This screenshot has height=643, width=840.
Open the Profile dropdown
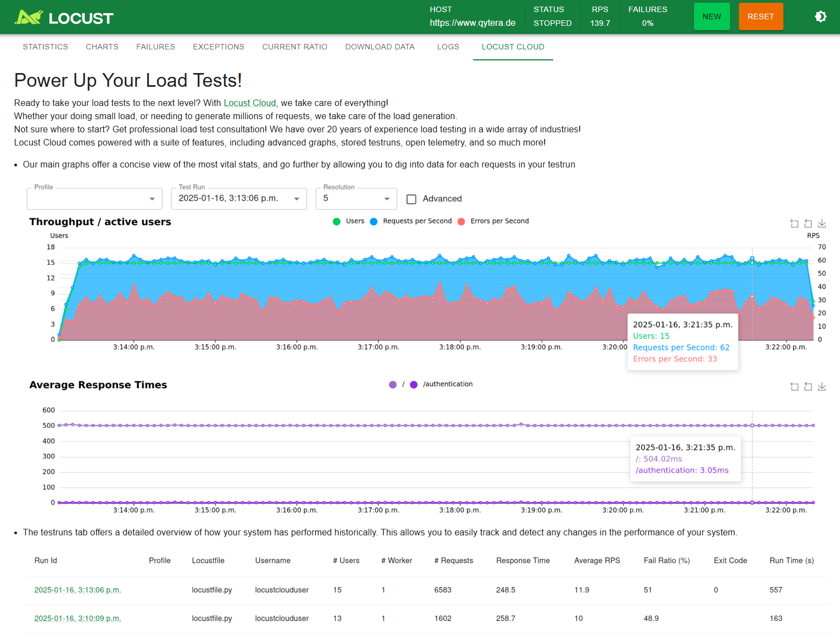click(x=94, y=199)
